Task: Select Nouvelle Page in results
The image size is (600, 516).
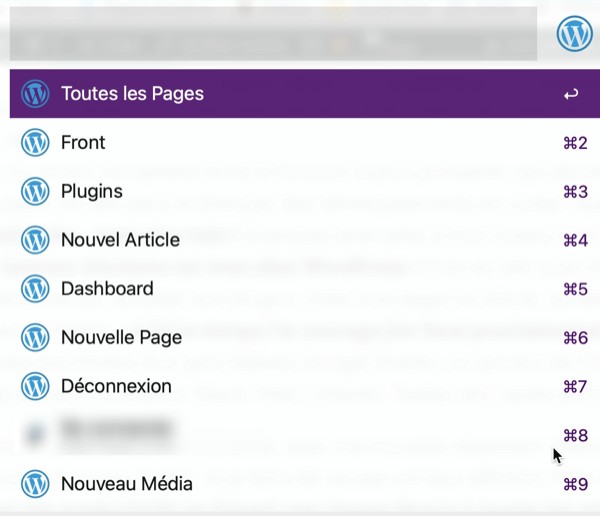Action: [305, 337]
